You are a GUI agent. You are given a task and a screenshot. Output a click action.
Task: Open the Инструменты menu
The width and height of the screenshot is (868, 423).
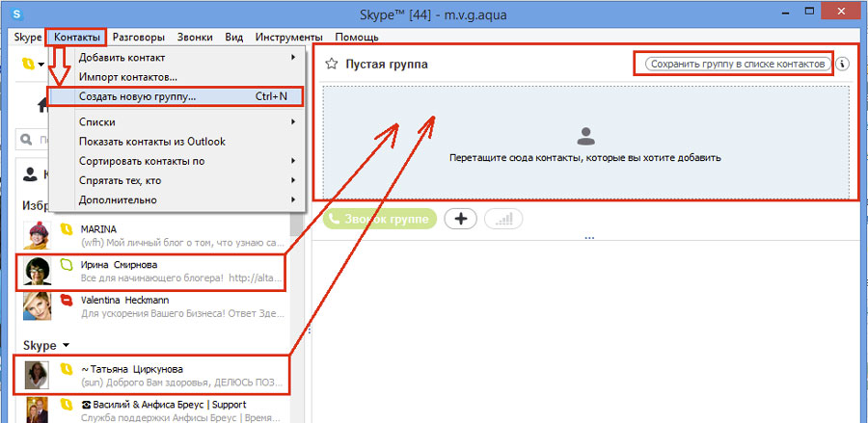coord(288,37)
